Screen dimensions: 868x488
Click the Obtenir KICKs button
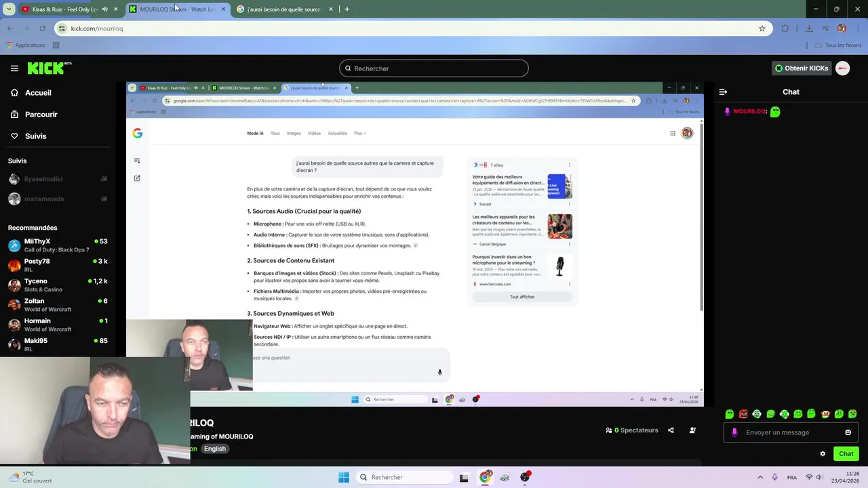(x=802, y=68)
